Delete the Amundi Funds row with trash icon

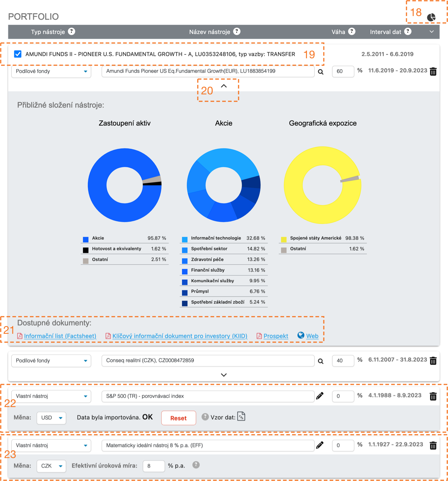click(433, 71)
